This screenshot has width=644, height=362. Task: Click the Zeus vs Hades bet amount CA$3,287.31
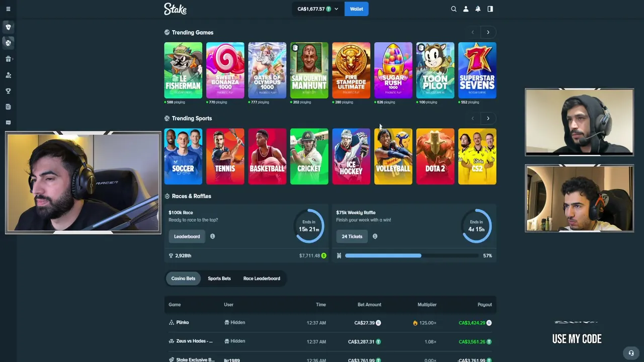tap(361, 342)
